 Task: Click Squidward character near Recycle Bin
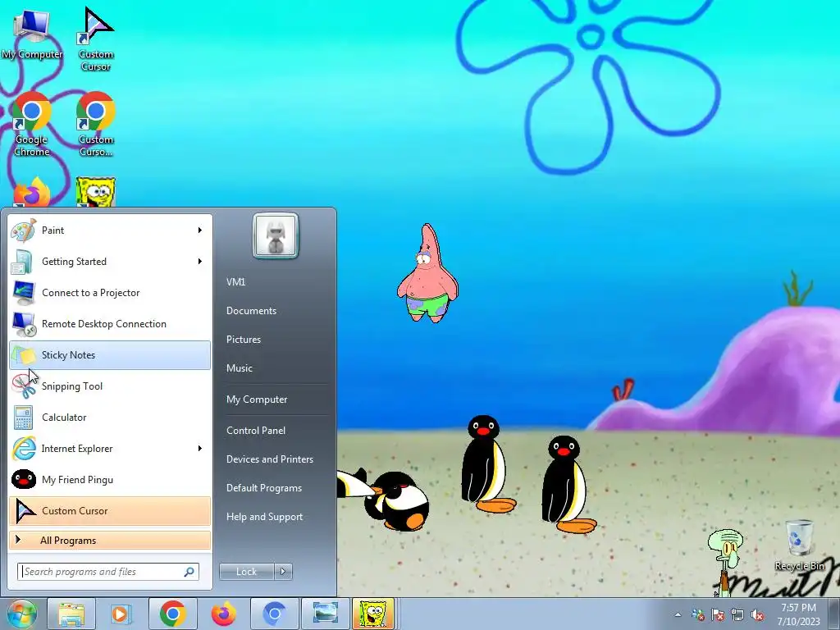click(x=726, y=563)
